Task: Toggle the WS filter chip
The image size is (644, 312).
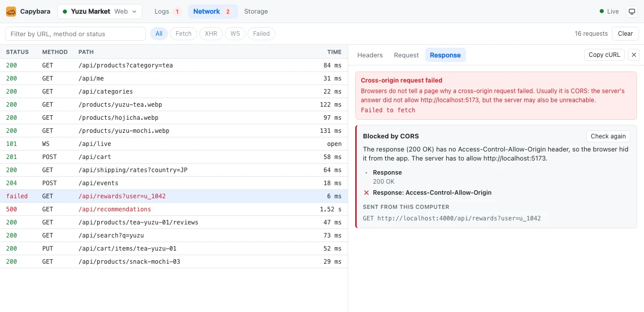Action: (235, 34)
